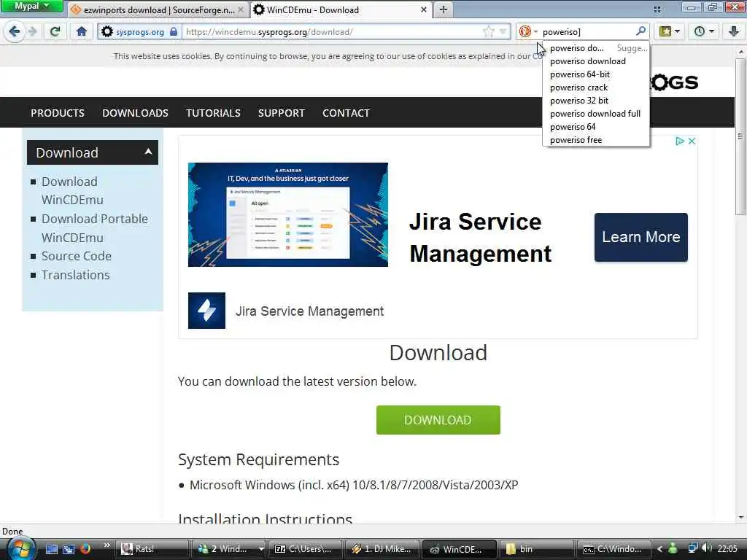Click the green DOWNLOAD button
This screenshot has width=747, height=560.
point(438,419)
